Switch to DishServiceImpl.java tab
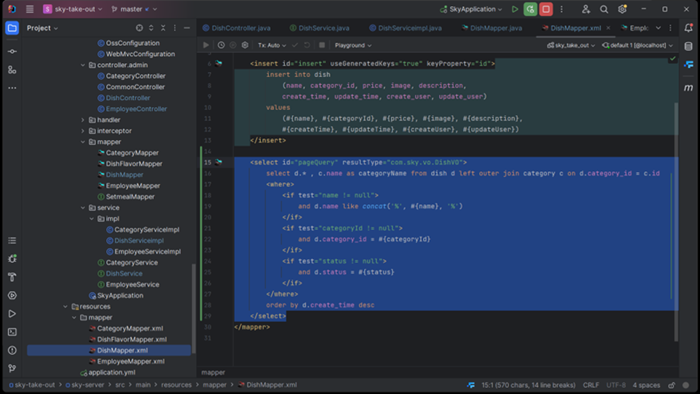This screenshot has height=394, width=700. click(x=405, y=28)
